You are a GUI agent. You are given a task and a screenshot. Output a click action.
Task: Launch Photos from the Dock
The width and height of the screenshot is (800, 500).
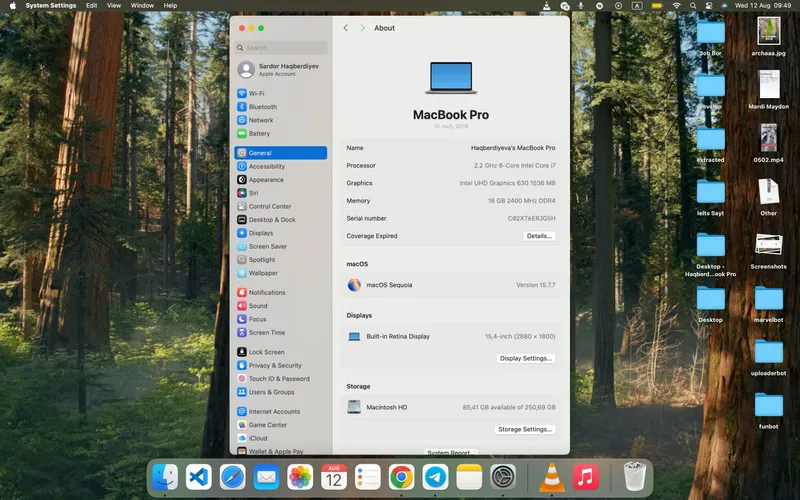click(x=300, y=477)
